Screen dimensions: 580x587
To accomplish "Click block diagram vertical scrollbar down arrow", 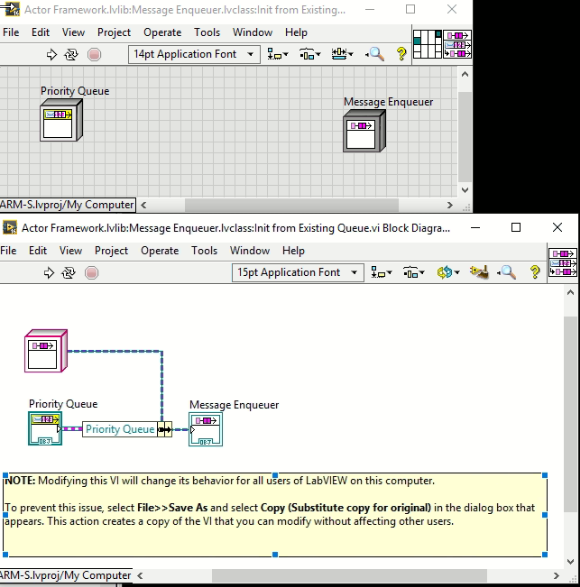I will point(570,562).
